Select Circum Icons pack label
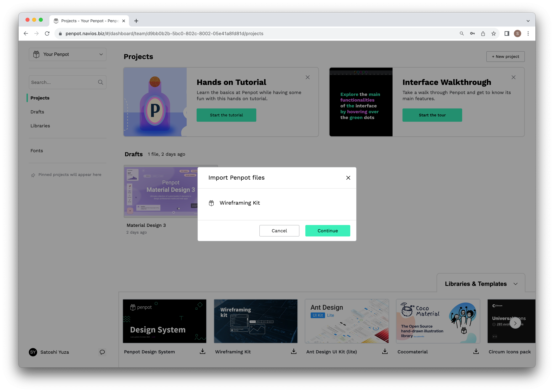Screen dimensions: 554x392 pyautogui.click(x=510, y=352)
